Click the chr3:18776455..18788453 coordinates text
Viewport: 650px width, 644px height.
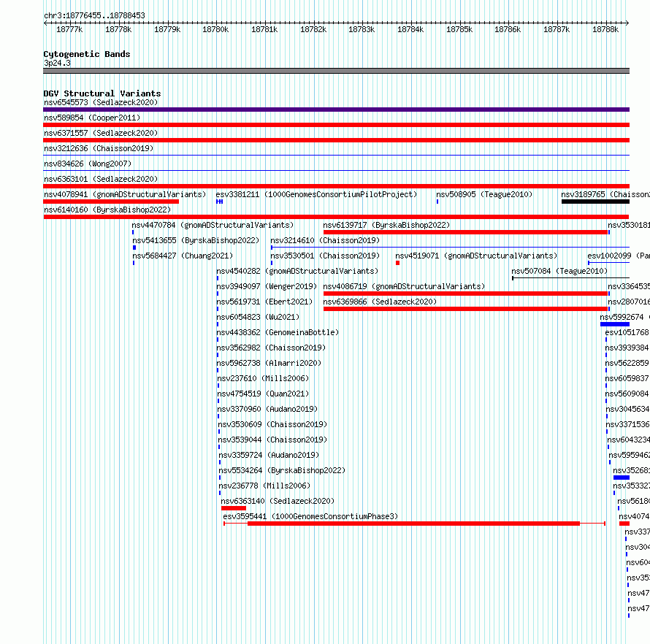click(x=94, y=16)
